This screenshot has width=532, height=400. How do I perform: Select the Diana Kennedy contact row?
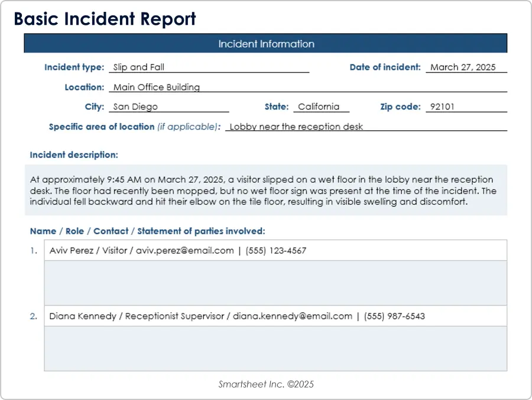tap(275, 316)
